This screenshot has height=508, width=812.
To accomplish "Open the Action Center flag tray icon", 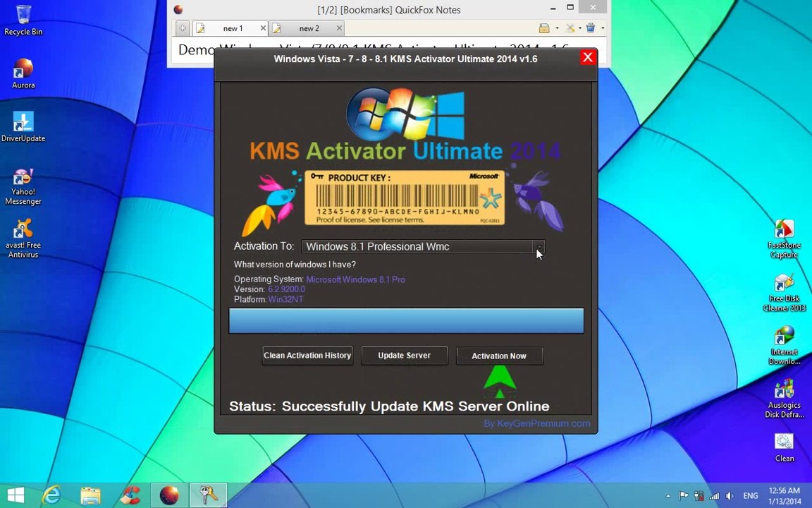I will click(684, 496).
